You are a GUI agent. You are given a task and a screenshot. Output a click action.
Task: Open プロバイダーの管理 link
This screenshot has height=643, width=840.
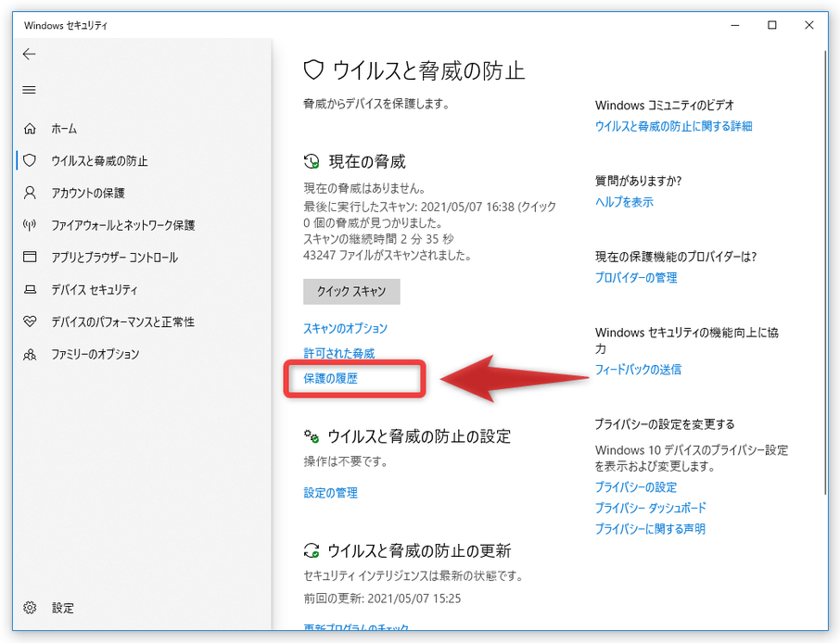click(636, 278)
